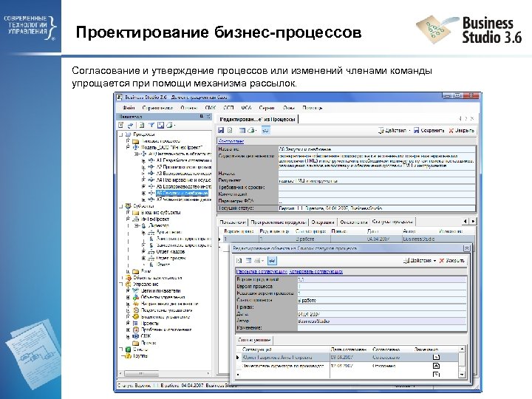Click the ISO icon beside СМК

136,336
